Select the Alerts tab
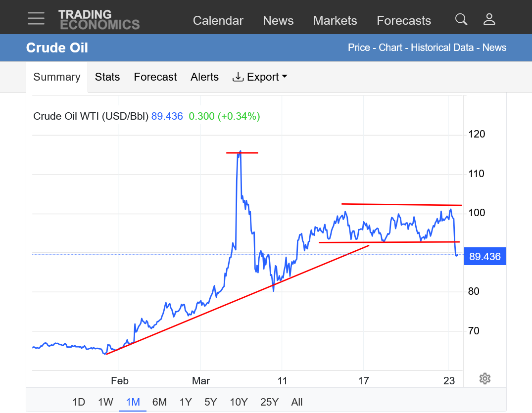This screenshot has height=413, width=532. [204, 77]
